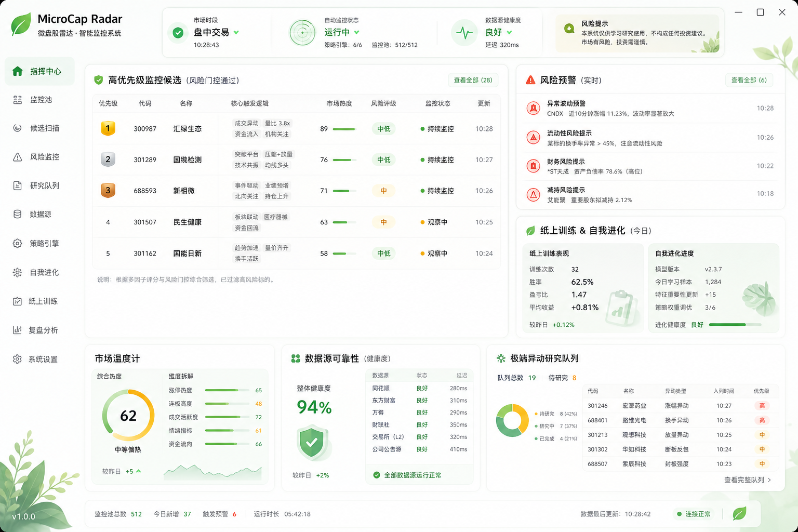Screen dimensions: 798x532
Task: Click the leaf button in the status bar
Action: pos(739,514)
